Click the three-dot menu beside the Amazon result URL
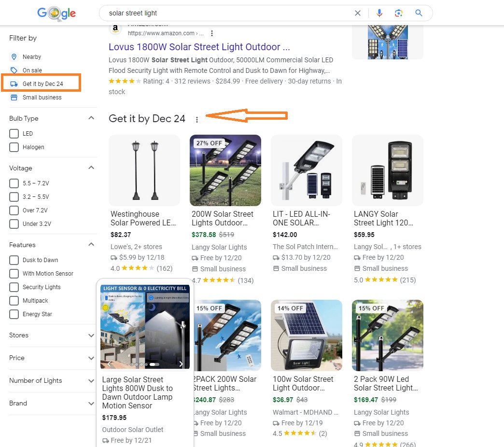This screenshot has width=504, height=447. pyautogui.click(x=212, y=33)
